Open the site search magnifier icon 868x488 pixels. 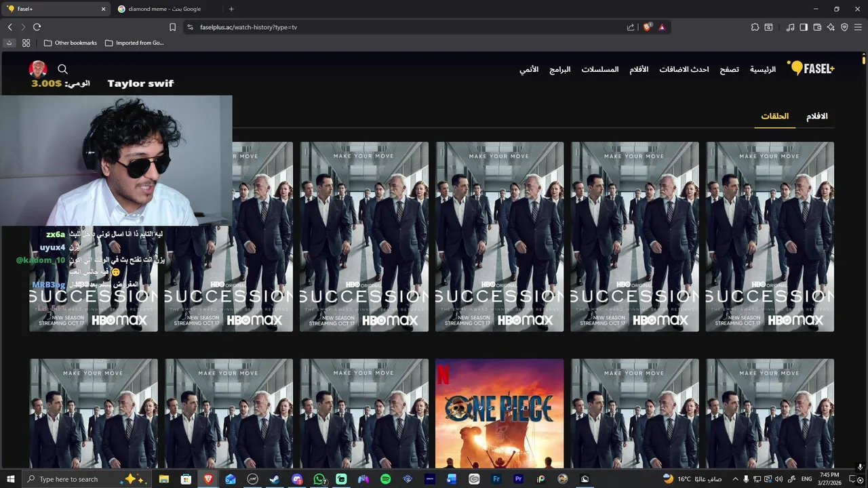(62, 69)
